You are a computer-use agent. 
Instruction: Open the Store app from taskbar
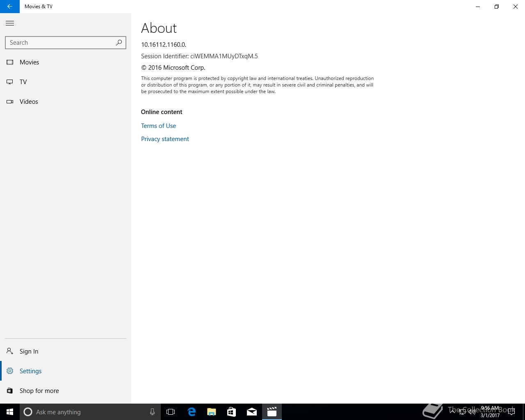[x=232, y=412]
